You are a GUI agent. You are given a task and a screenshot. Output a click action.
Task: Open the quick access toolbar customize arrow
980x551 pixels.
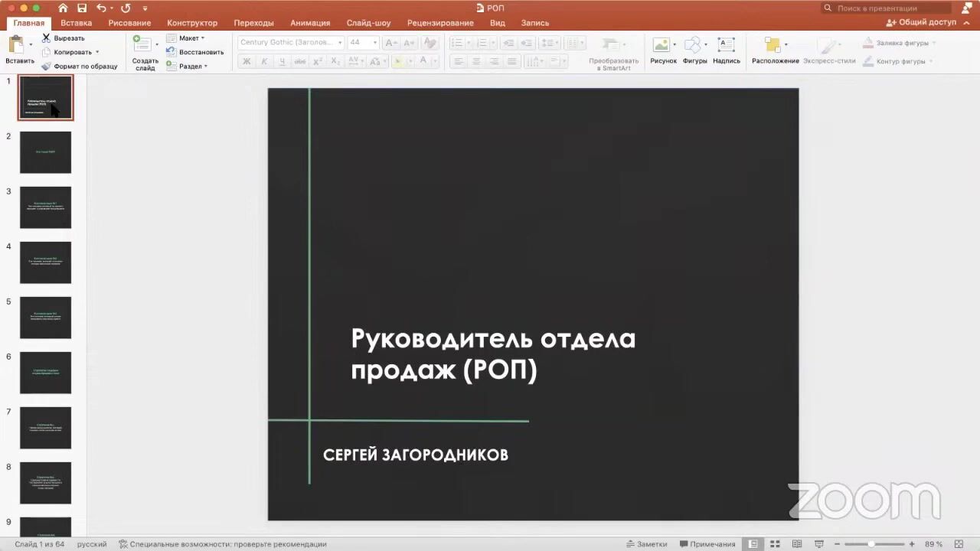click(145, 8)
